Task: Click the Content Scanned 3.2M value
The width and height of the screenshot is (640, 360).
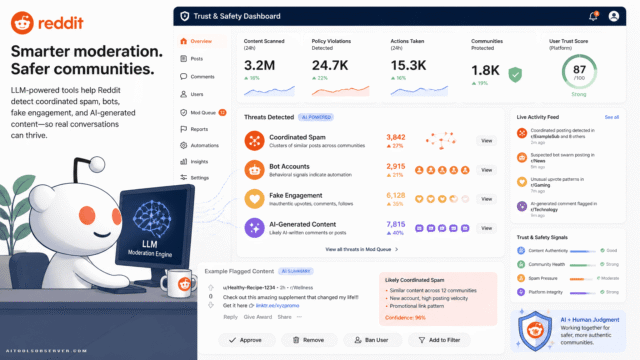Action: click(x=259, y=65)
